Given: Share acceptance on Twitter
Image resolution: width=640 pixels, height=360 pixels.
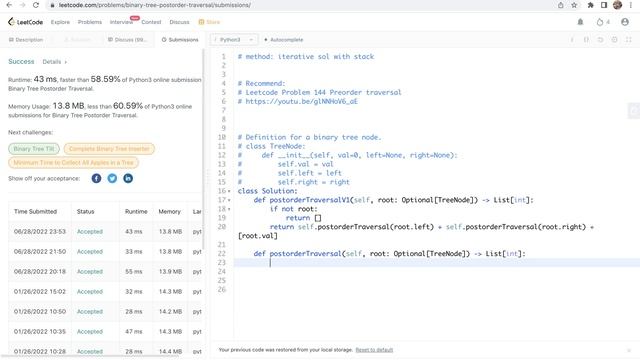Looking at the screenshot, I should [x=112, y=178].
